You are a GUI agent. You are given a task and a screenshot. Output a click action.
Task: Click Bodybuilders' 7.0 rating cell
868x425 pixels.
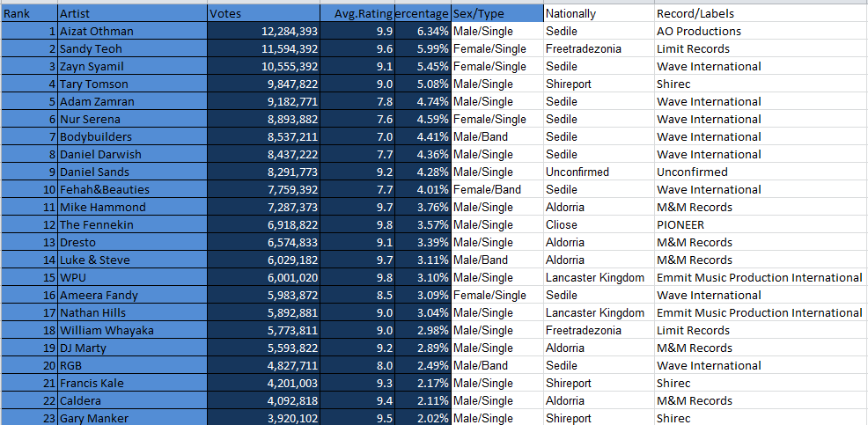point(357,136)
